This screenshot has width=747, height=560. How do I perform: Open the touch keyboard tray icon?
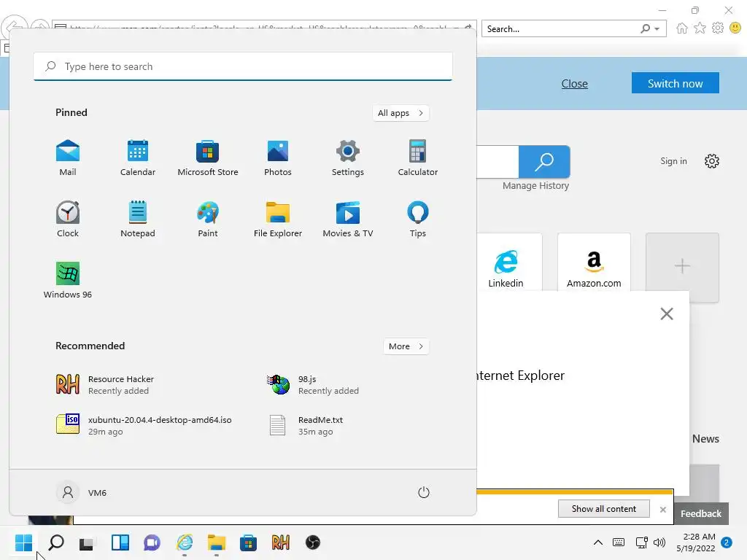tap(619, 542)
